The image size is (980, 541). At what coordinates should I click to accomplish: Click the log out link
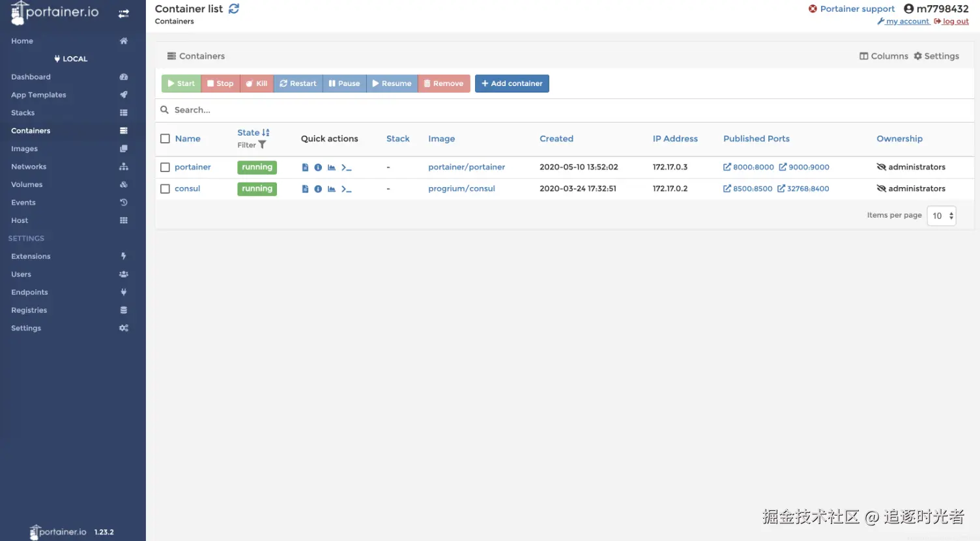pyautogui.click(x=951, y=22)
